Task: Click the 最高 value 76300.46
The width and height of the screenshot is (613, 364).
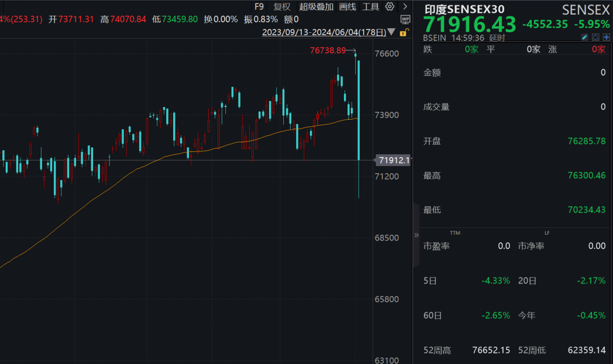Action: click(586, 175)
